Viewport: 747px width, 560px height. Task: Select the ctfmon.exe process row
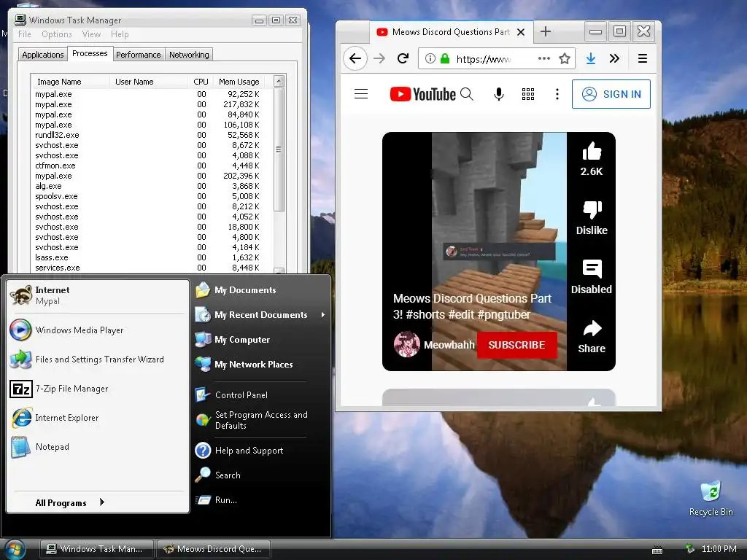click(x=151, y=166)
